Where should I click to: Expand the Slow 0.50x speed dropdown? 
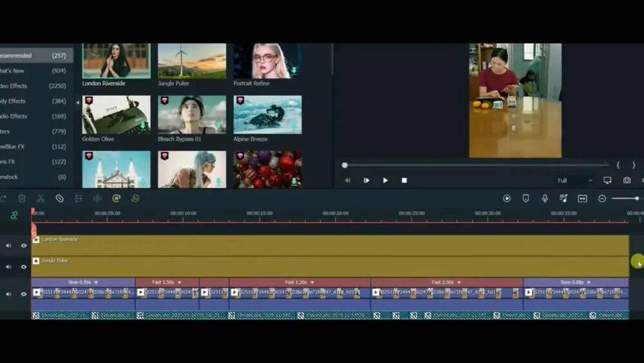96,282
